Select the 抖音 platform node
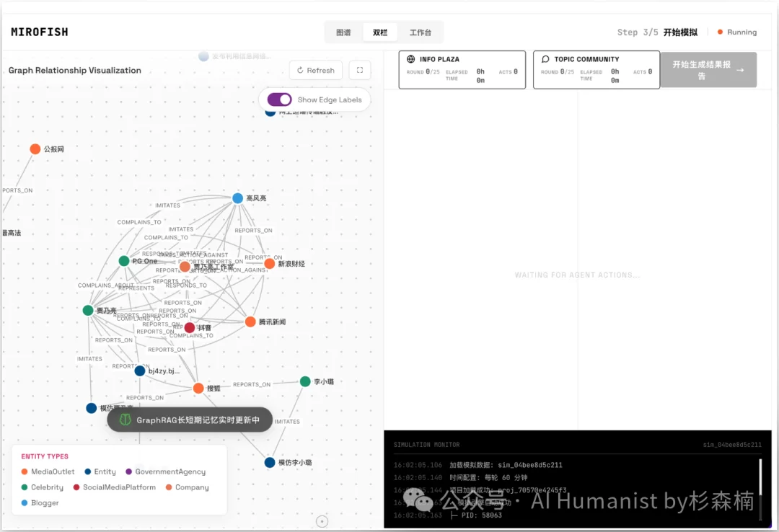This screenshot has width=779, height=532. coord(190,328)
